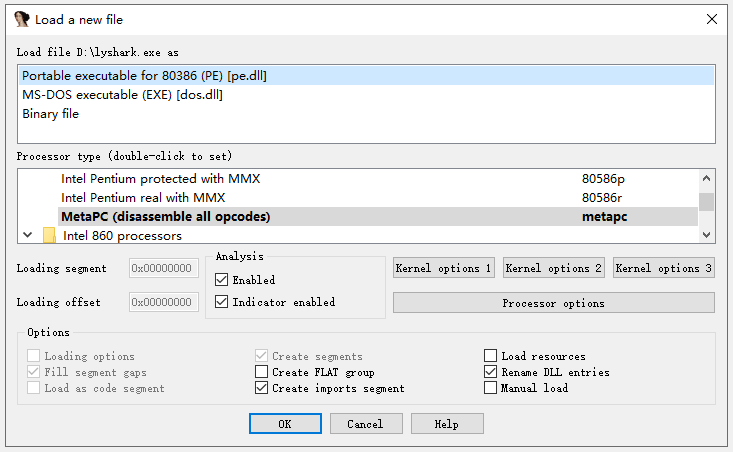733x452 pixels.
Task: Toggle the Indicator enabled checkbox
Action: [x=222, y=302]
